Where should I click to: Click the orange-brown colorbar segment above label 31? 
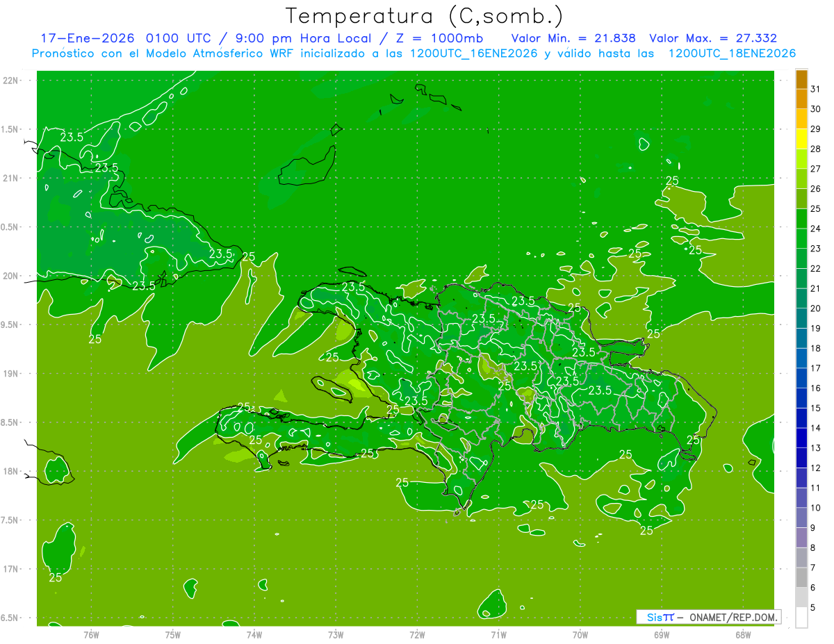(x=801, y=79)
